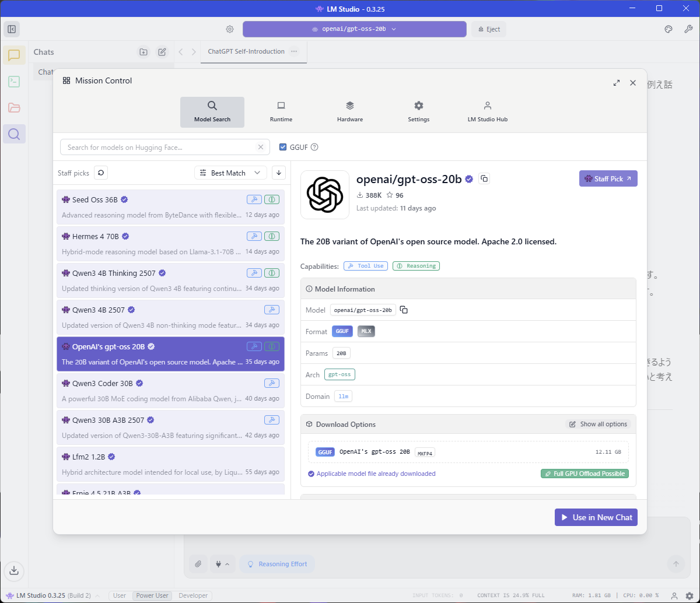Start a new chat with pencil icon

[162, 52]
